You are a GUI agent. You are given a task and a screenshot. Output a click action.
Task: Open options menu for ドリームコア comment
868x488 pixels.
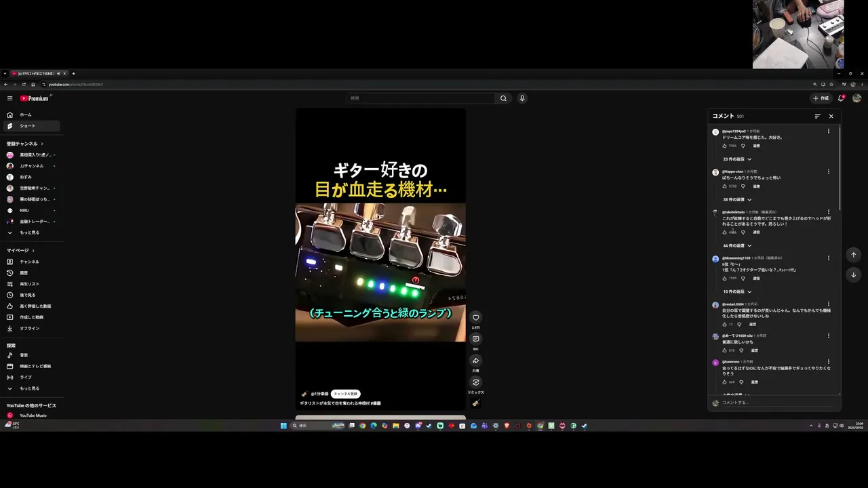pyautogui.click(x=828, y=131)
